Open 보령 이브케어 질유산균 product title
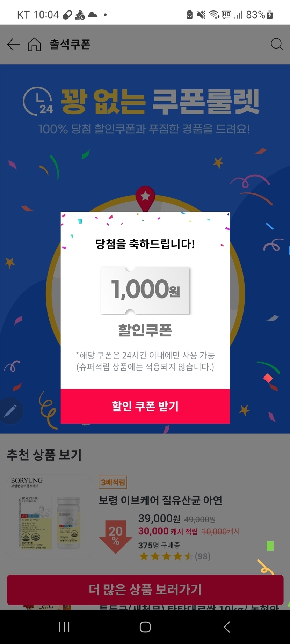The width and height of the screenshot is (290, 644). pos(160,500)
